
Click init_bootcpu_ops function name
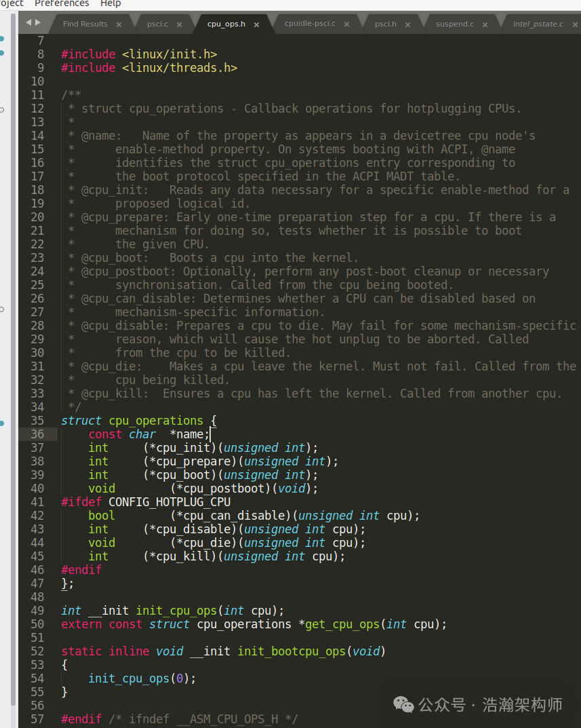coord(292,651)
